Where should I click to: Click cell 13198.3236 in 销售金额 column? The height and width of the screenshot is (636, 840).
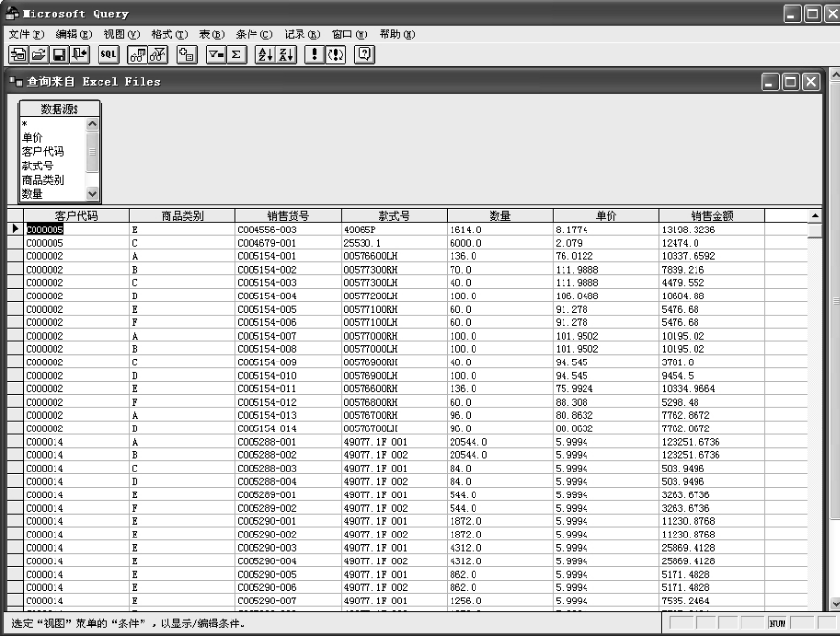coord(712,230)
